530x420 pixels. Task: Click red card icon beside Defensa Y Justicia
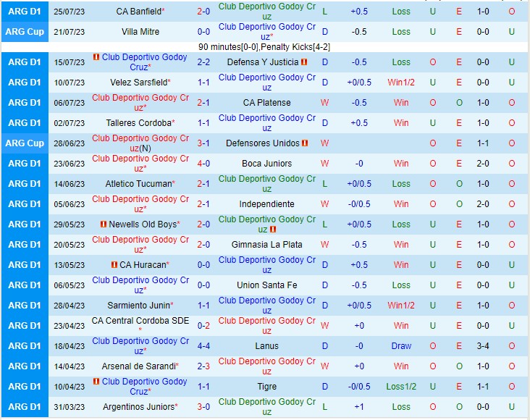(x=304, y=62)
